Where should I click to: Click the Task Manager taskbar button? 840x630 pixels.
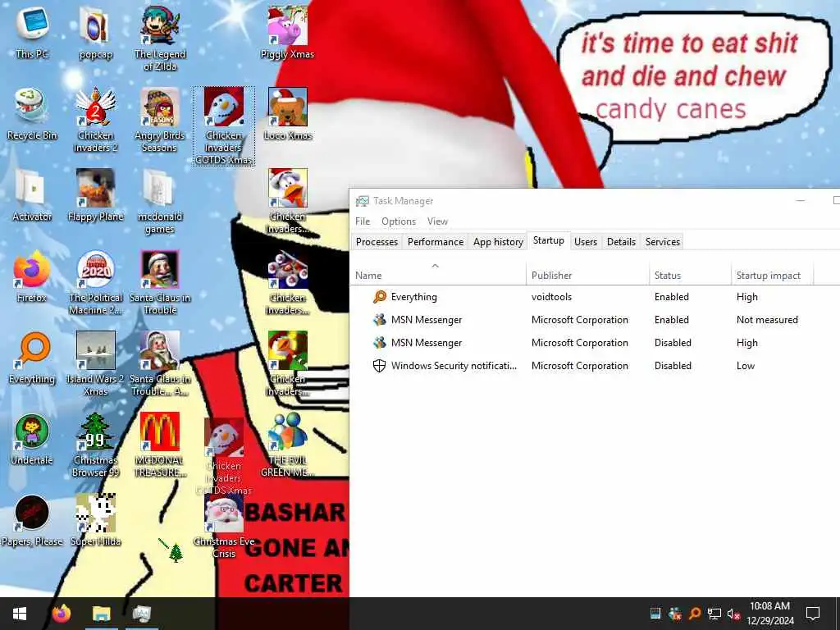pyautogui.click(x=142, y=614)
